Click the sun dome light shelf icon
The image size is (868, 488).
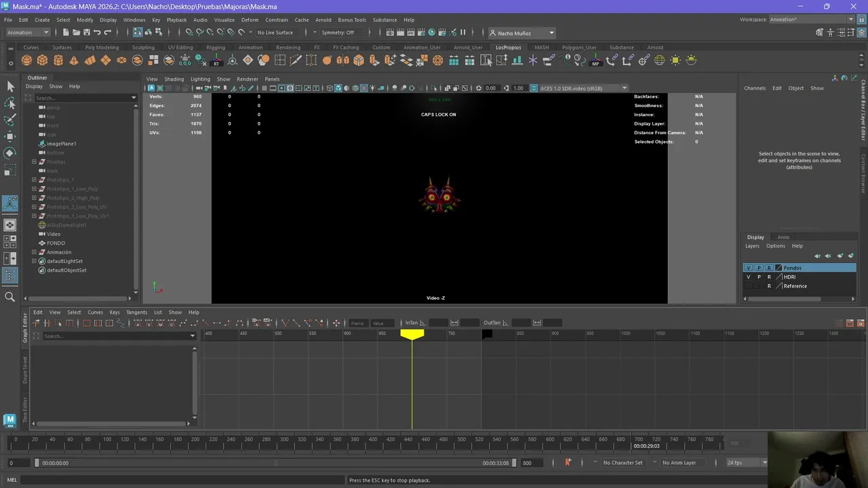[x=691, y=60]
